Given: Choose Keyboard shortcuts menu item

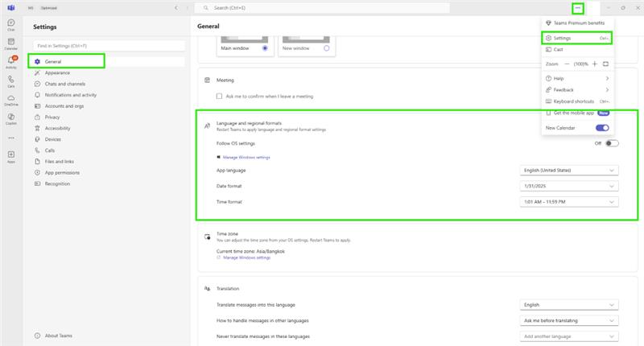Looking at the screenshot, I should click(577, 101).
